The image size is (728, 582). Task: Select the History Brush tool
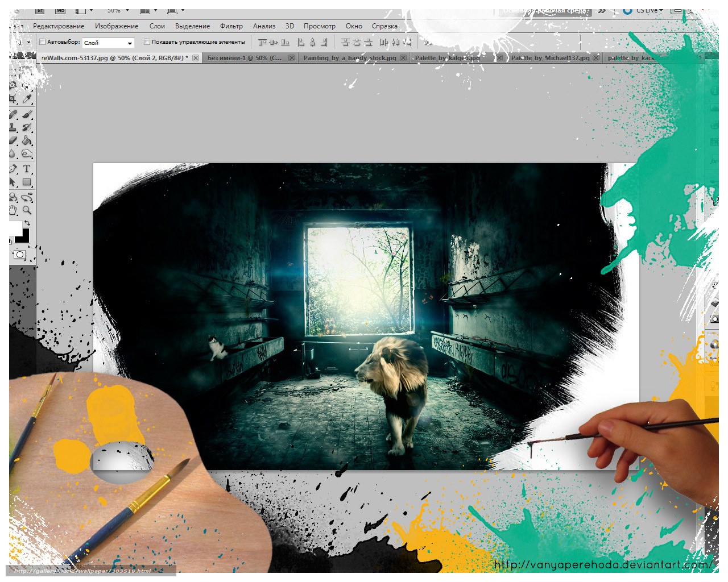[x=27, y=127]
